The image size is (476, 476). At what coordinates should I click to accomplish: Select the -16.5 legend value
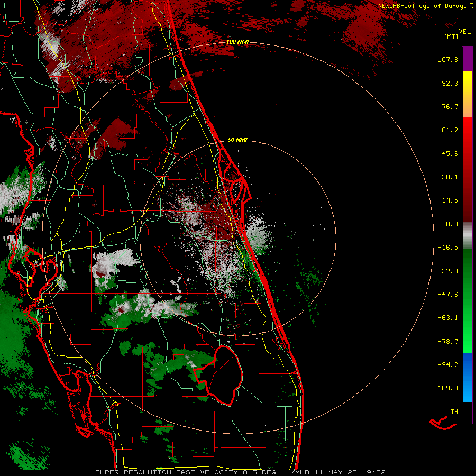click(448, 248)
